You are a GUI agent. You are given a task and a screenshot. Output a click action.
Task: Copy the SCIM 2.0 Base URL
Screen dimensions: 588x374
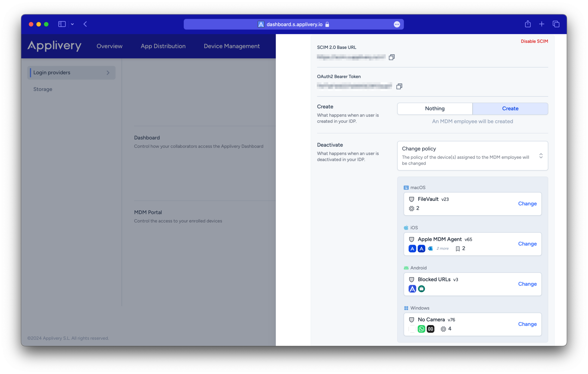click(392, 57)
